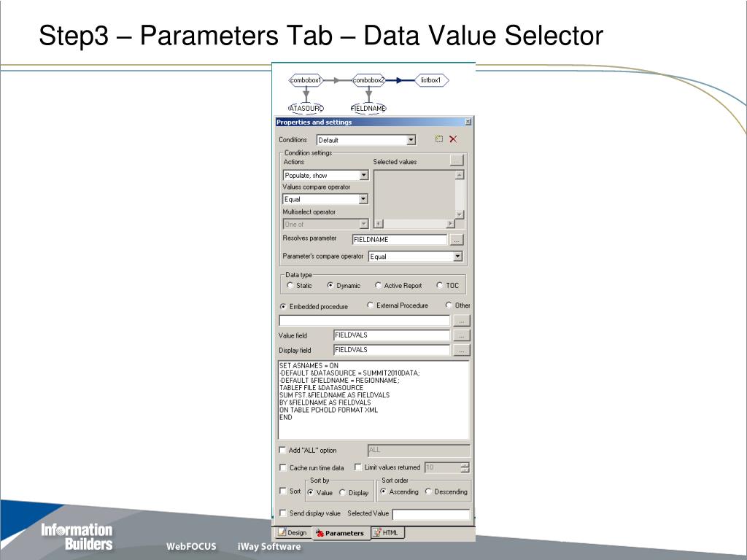Click Selected values vertical scrollbar down arrow
This screenshot has height=560, width=747.
(x=460, y=214)
